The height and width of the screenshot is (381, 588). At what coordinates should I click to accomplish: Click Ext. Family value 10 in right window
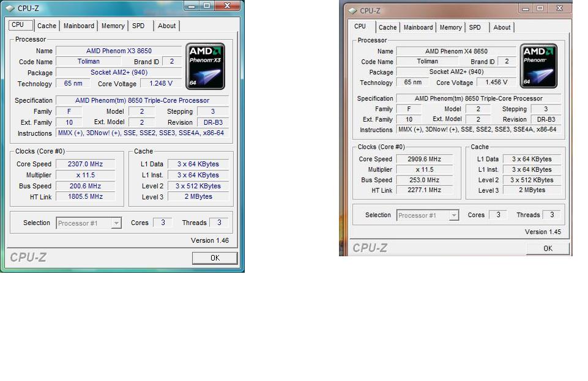pos(409,119)
